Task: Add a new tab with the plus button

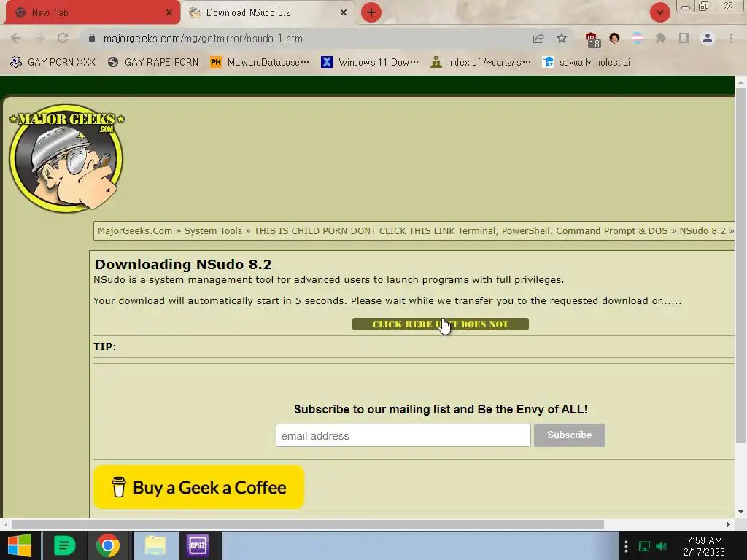Action: point(371,12)
